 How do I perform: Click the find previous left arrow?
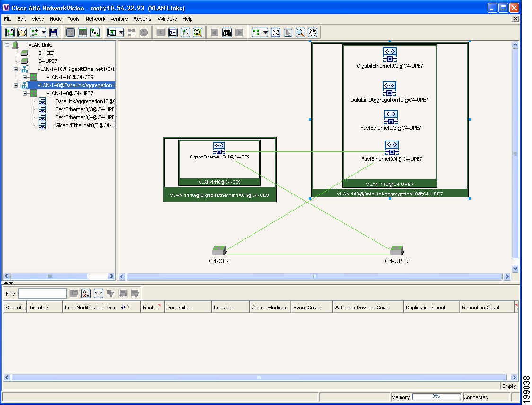214,33
